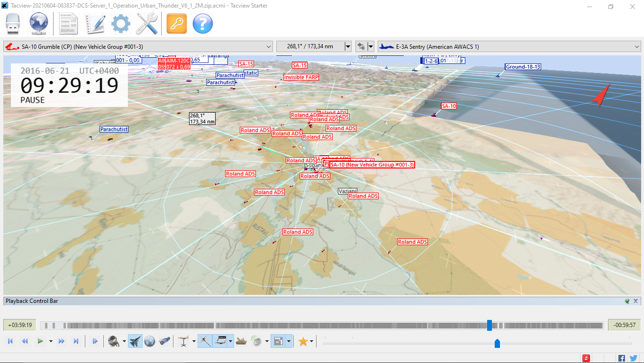The width and height of the screenshot is (644, 363).
Task: Click the zoom level slider handle at bottom
Action: click(497, 343)
